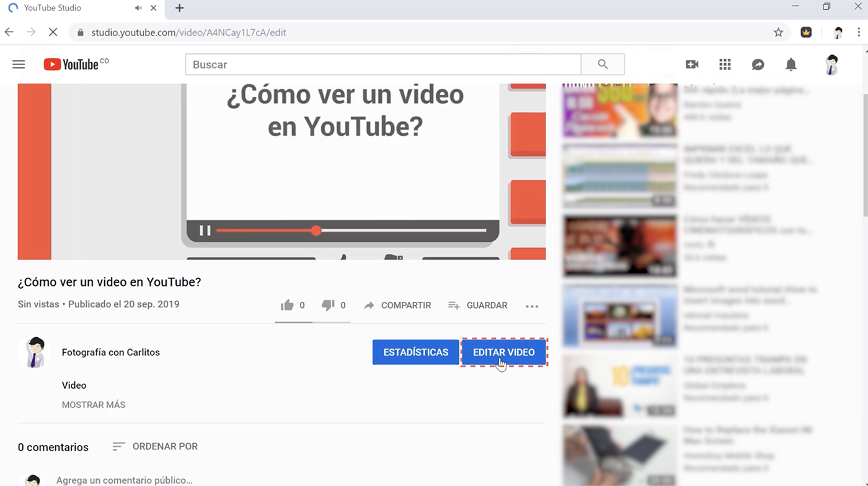Open the account avatar menu in the YouTube header
Viewport: 868px width, 486px height.
tap(832, 64)
